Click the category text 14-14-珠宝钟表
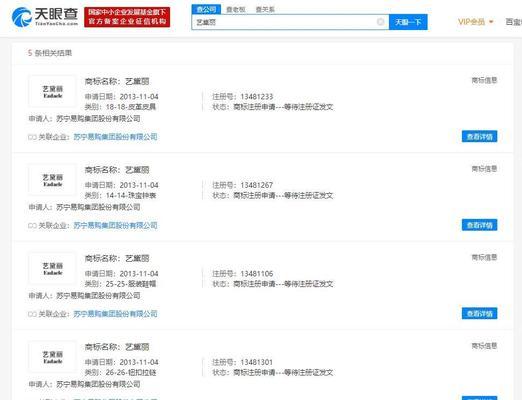 [131, 195]
